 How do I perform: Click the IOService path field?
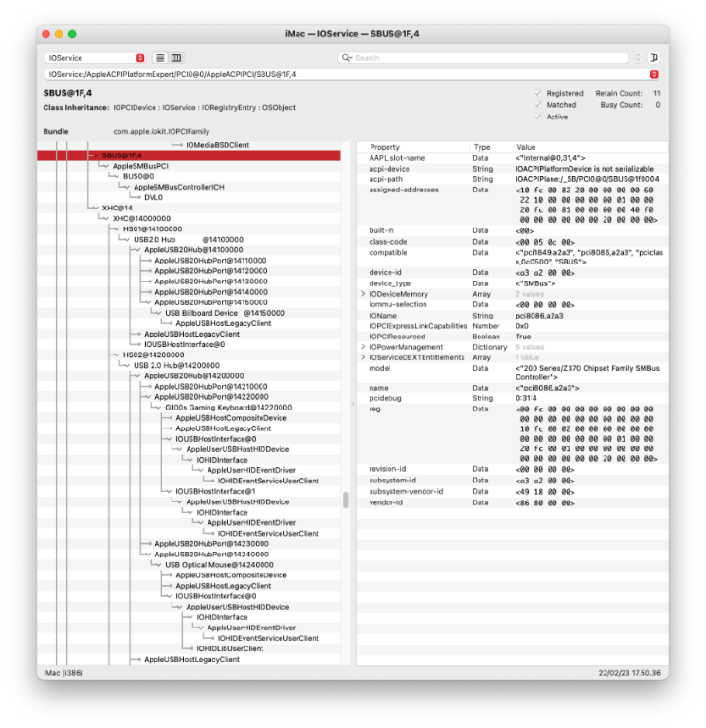tap(352, 74)
